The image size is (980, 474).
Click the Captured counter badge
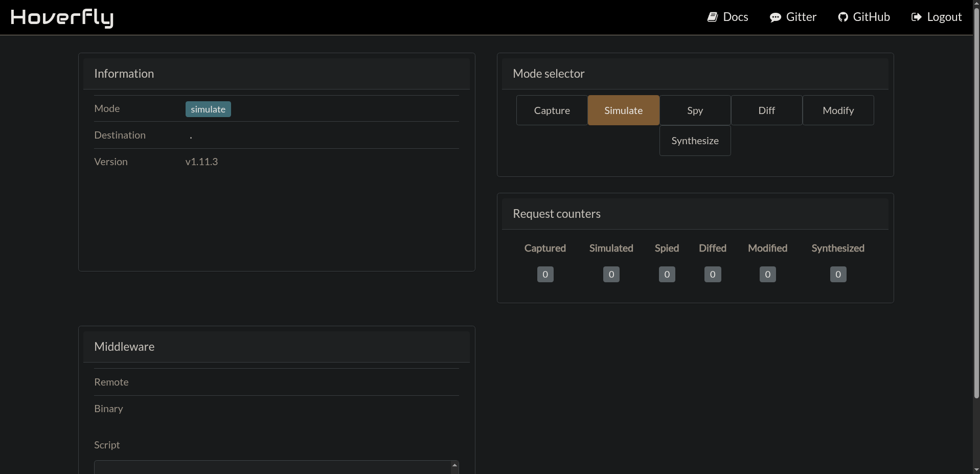pos(545,275)
